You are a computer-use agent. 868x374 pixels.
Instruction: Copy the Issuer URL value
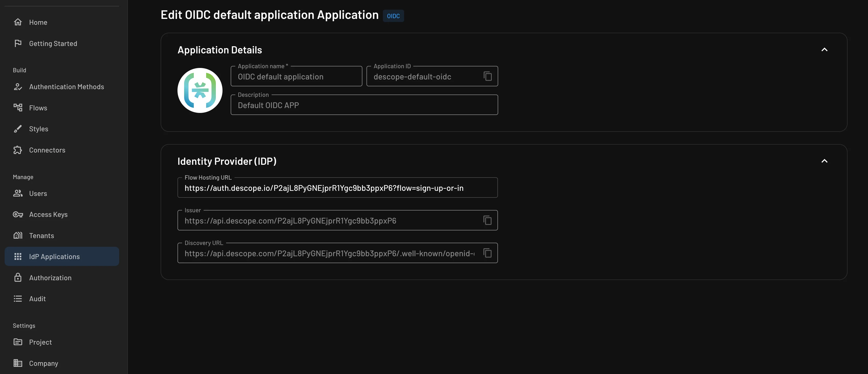pyautogui.click(x=487, y=220)
